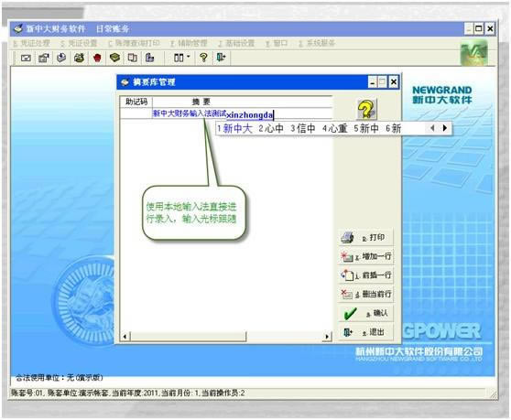The width and height of the screenshot is (511, 420).
Task: Click the red stamp toolbar icon
Action: click(97, 58)
